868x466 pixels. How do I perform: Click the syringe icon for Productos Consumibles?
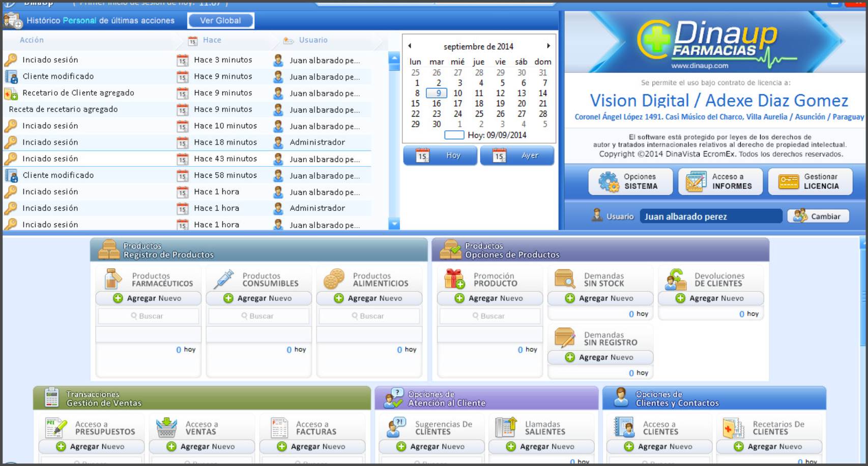(224, 278)
